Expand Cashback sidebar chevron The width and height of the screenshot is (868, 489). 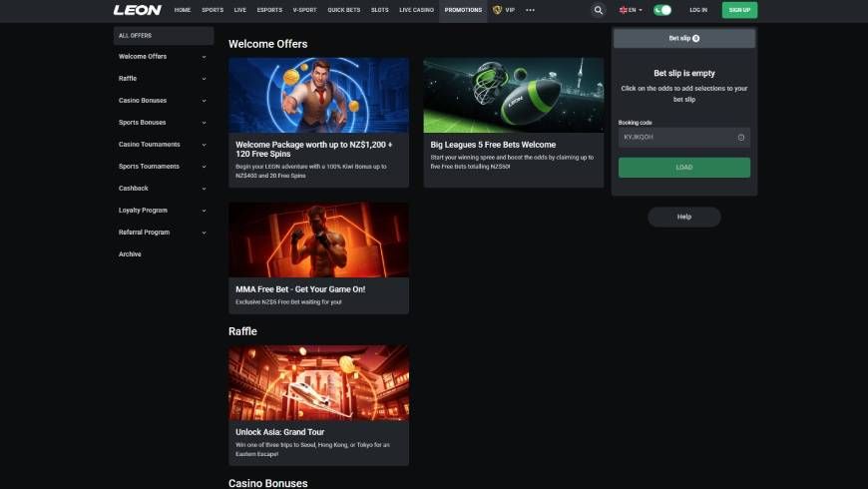point(204,189)
